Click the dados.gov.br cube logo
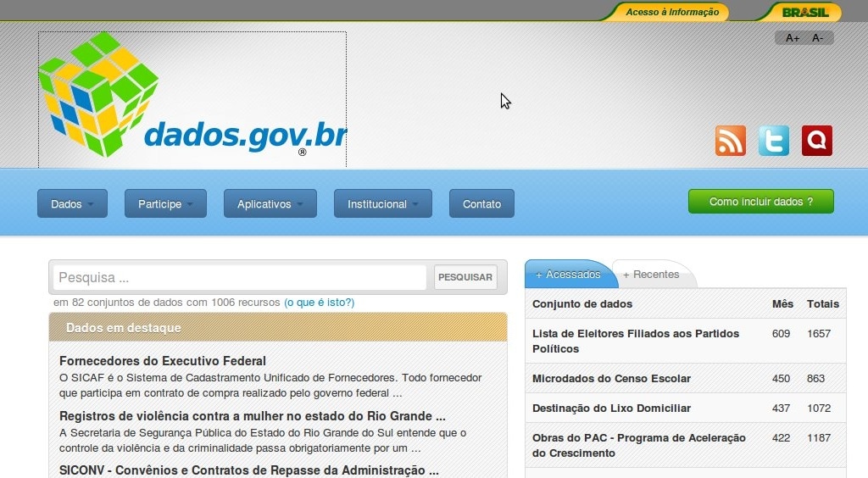 pos(192,100)
